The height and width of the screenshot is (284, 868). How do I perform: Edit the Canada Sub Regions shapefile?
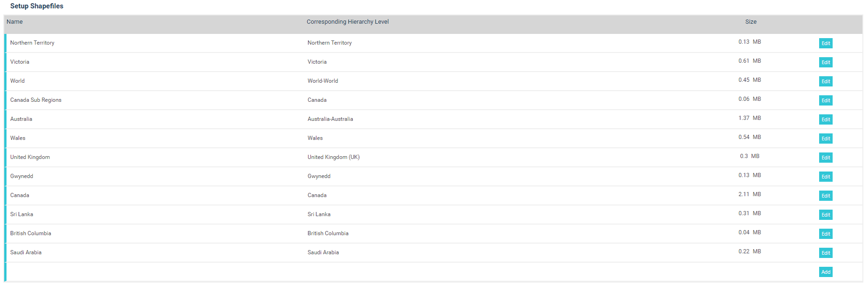826,100
